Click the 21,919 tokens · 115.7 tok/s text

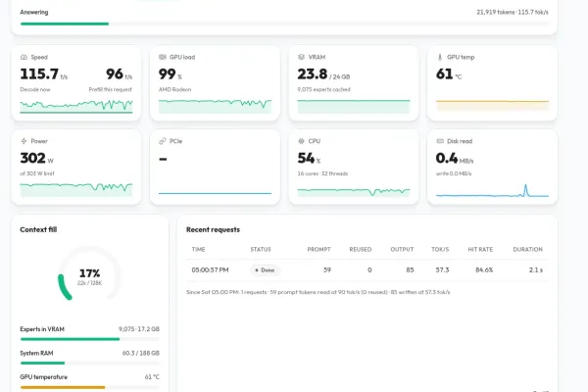[513, 13]
